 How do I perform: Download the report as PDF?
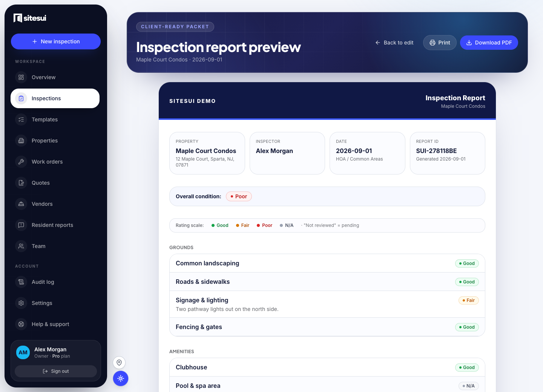coord(489,43)
